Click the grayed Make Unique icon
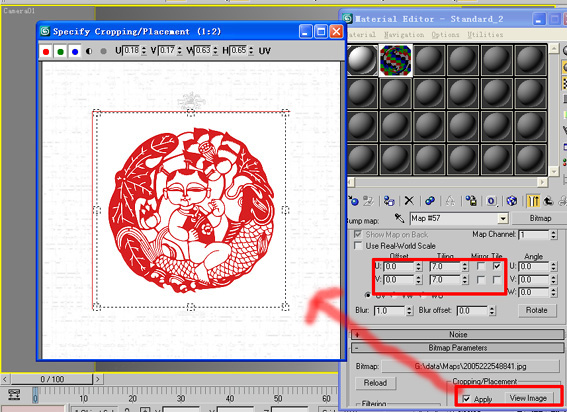Image resolution: width=567 pixels, height=412 pixels. (450, 201)
